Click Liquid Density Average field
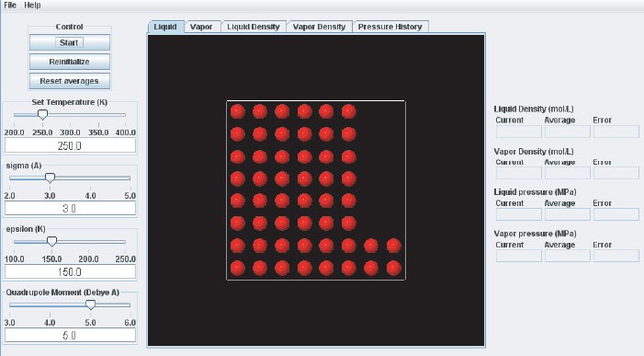 click(567, 132)
